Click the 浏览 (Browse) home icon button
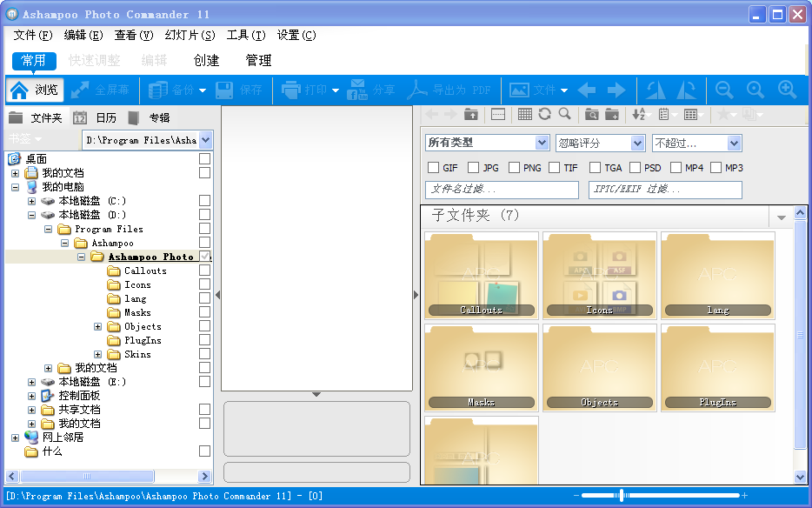812x508 pixels. click(34, 90)
